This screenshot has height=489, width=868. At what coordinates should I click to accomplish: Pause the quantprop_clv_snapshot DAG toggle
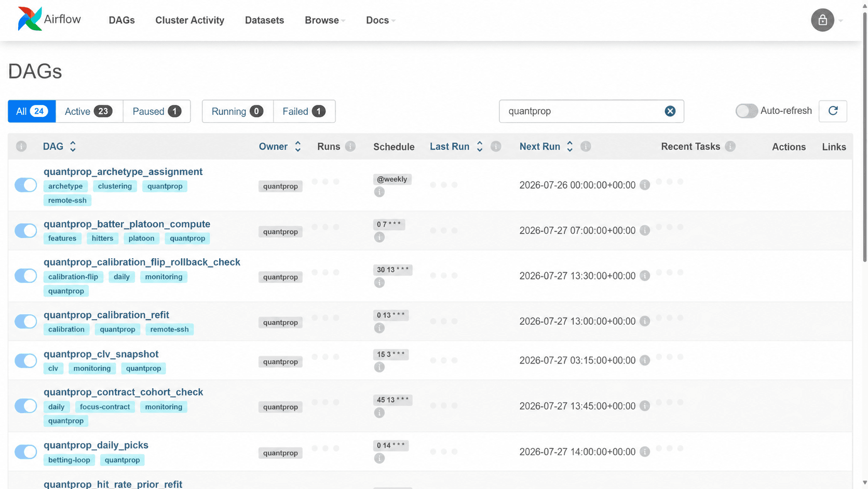pyautogui.click(x=25, y=360)
